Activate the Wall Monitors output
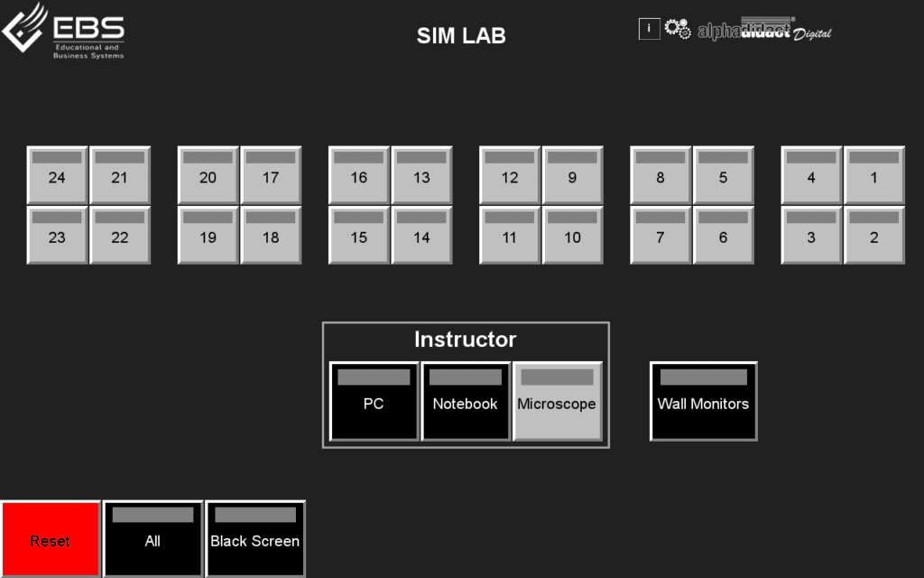The image size is (924, 578). coord(703,401)
